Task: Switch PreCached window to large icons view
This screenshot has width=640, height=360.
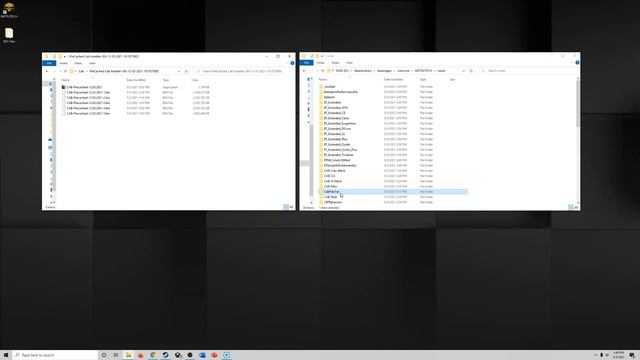Action: coord(291,207)
